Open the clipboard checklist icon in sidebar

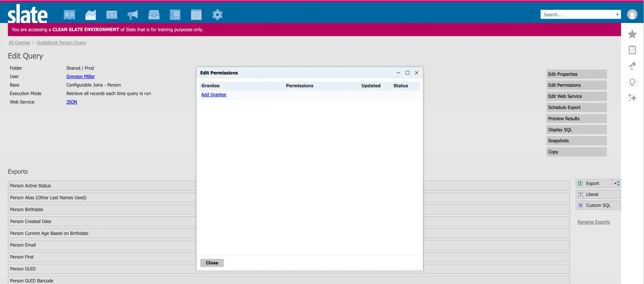[x=632, y=50]
